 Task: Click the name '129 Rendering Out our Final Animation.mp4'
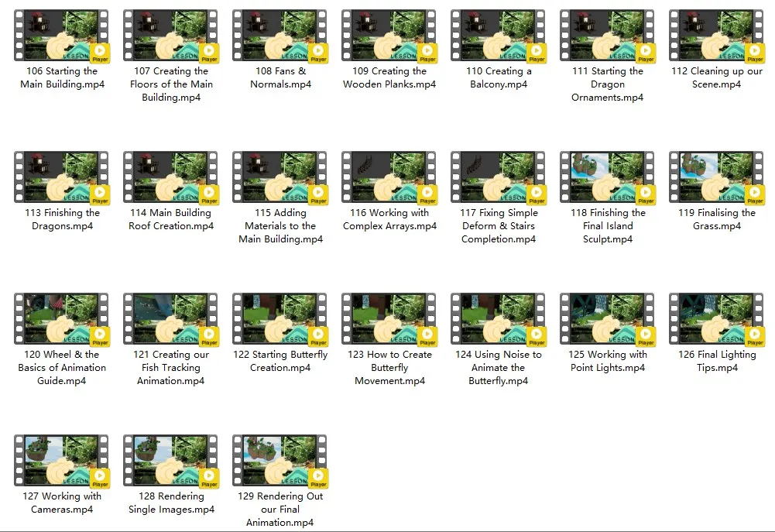(280, 510)
